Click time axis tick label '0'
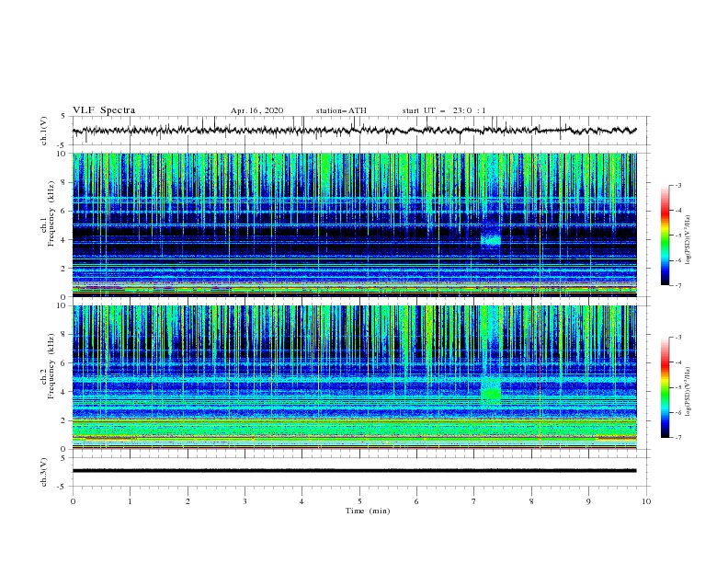The width and height of the screenshot is (728, 563). [73, 501]
